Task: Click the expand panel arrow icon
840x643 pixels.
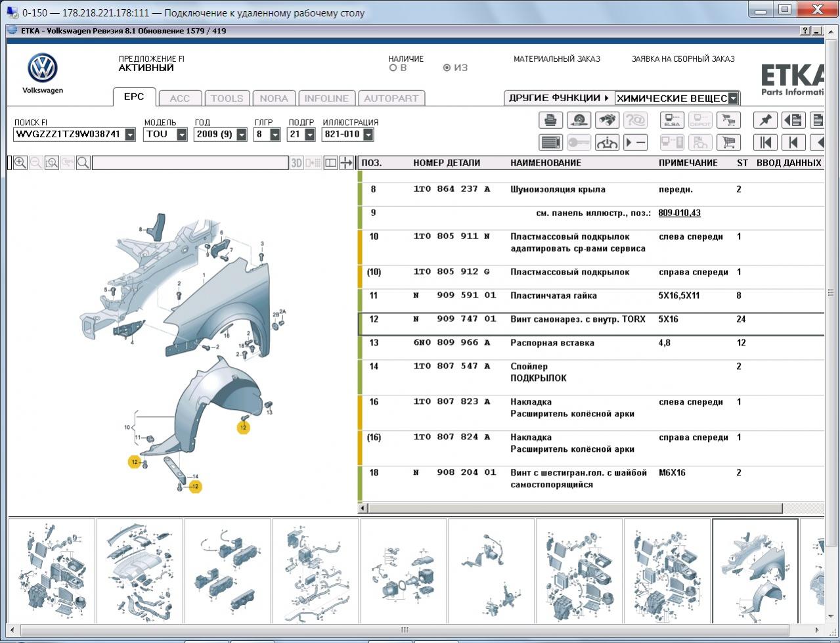Action: (346, 163)
